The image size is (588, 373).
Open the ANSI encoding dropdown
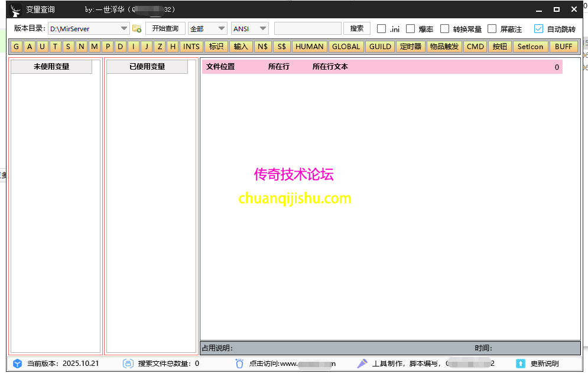pos(249,28)
